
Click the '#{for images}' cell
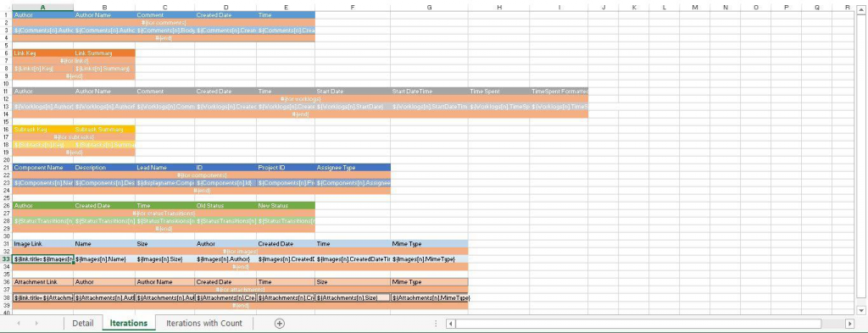click(240, 251)
